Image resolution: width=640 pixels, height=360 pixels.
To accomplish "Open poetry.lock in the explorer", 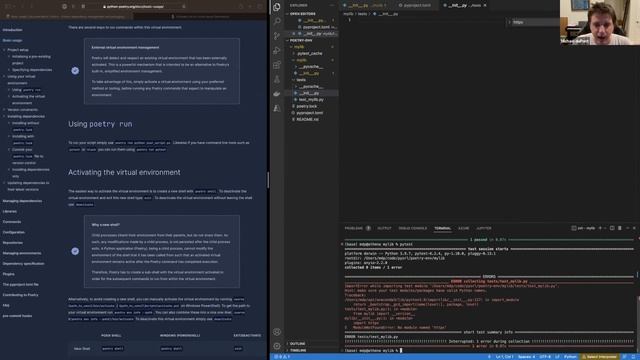I will tap(307, 106).
